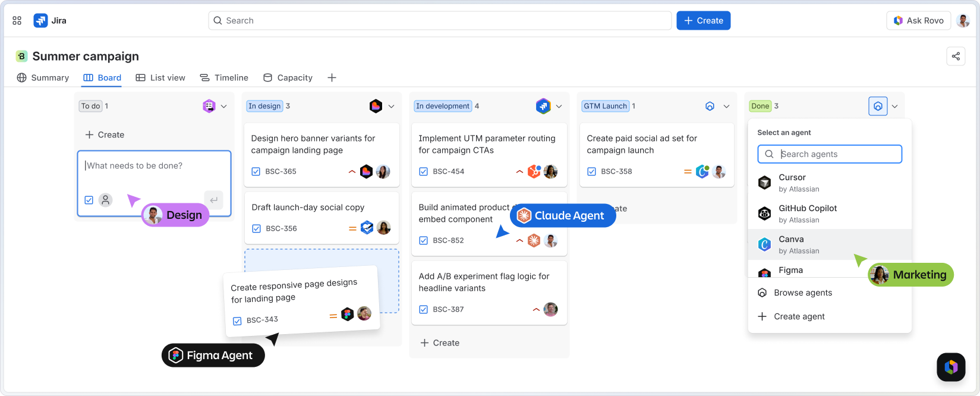Expand the In design column chevron
The width and height of the screenshot is (980, 396).
(392, 106)
